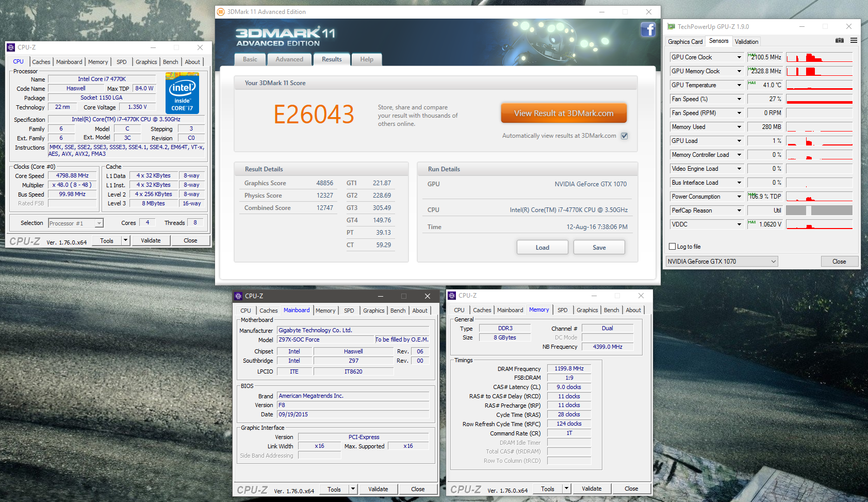Viewport: 868px width, 502px height.
Task: Open the GPU-Z hamburger menu icon
Action: [854, 40]
